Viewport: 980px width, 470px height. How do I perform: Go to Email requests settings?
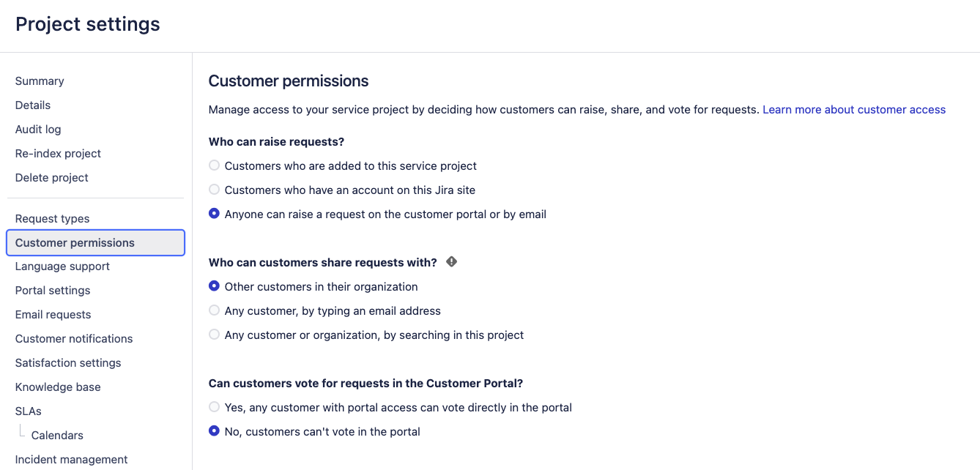click(x=53, y=315)
